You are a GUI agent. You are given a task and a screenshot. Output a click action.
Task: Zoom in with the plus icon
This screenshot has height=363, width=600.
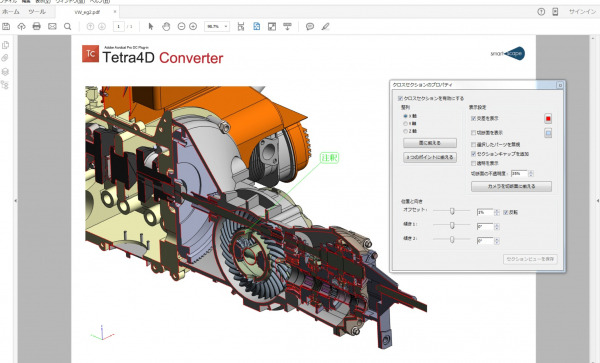(x=193, y=26)
